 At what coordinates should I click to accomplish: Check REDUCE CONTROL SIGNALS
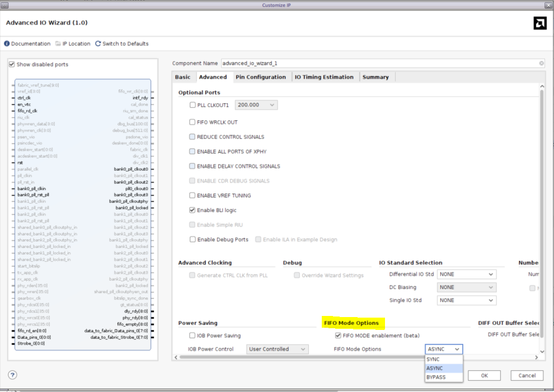pos(193,136)
